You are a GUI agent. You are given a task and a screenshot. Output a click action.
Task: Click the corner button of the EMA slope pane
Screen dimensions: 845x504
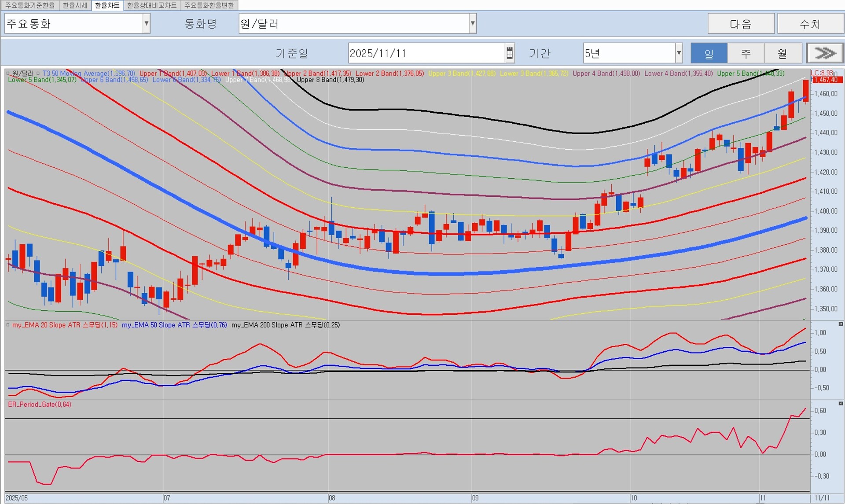click(x=840, y=324)
